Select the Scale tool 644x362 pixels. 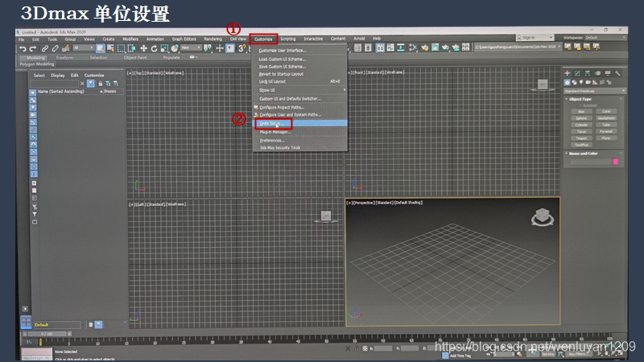coord(164,48)
